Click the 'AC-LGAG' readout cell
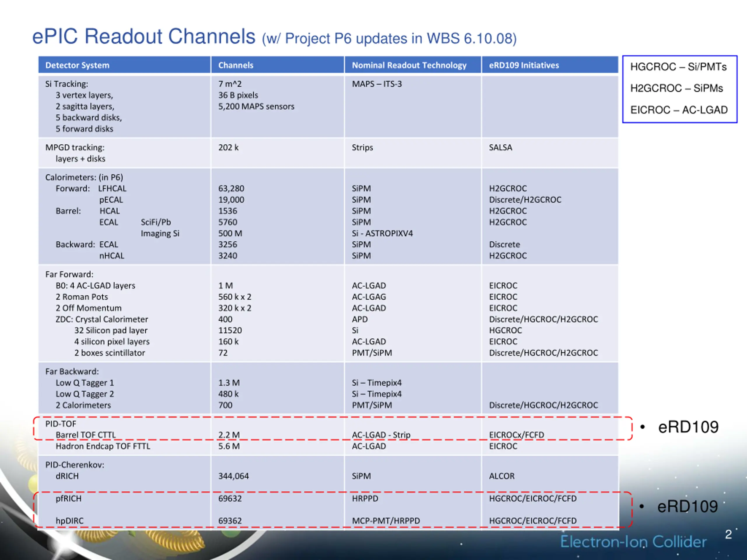Screen dimensions: 747x560 (369, 297)
